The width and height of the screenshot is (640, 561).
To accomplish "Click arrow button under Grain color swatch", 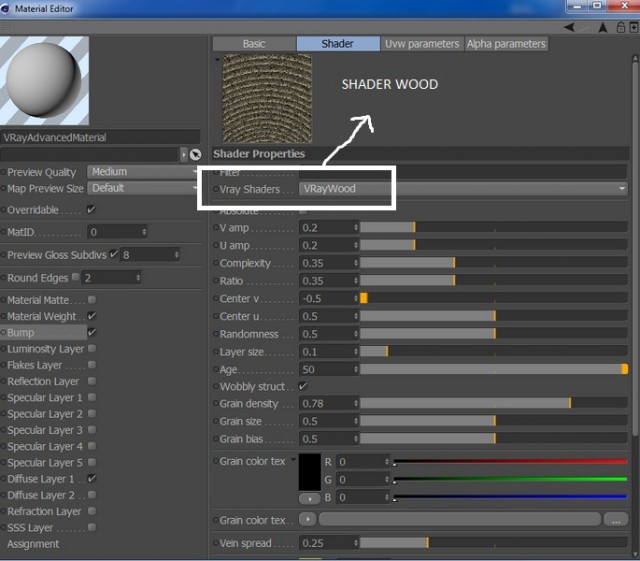I will point(310,499).
